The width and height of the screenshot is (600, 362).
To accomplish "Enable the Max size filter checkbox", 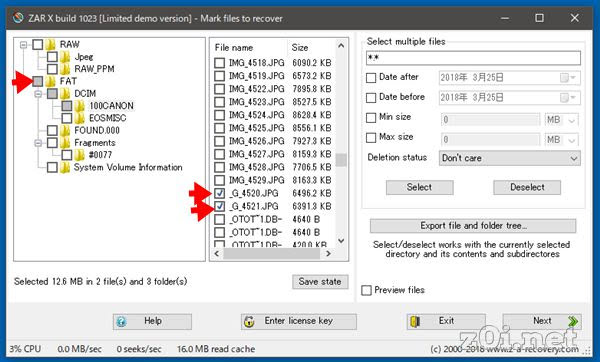I will click(x=371, y=138).
